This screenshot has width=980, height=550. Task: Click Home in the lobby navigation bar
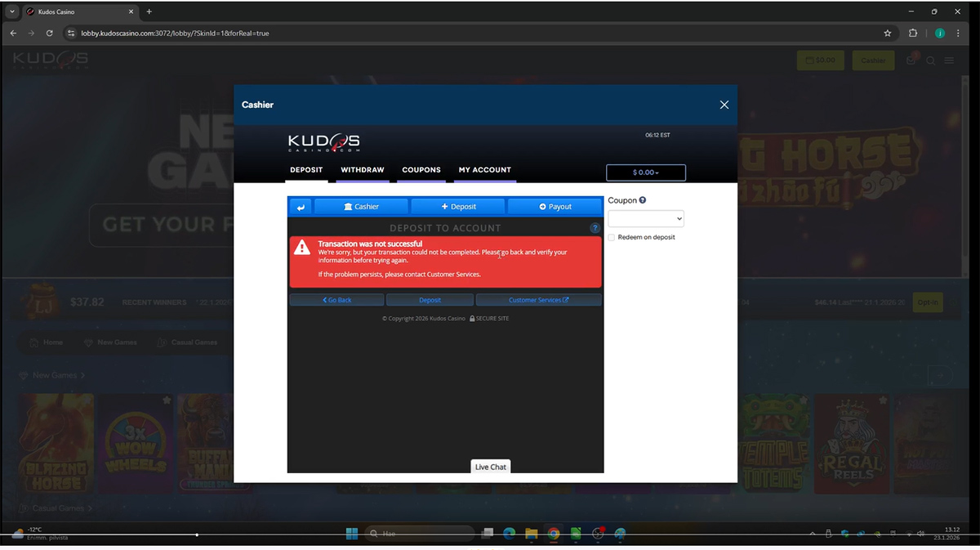click(47, 342)
